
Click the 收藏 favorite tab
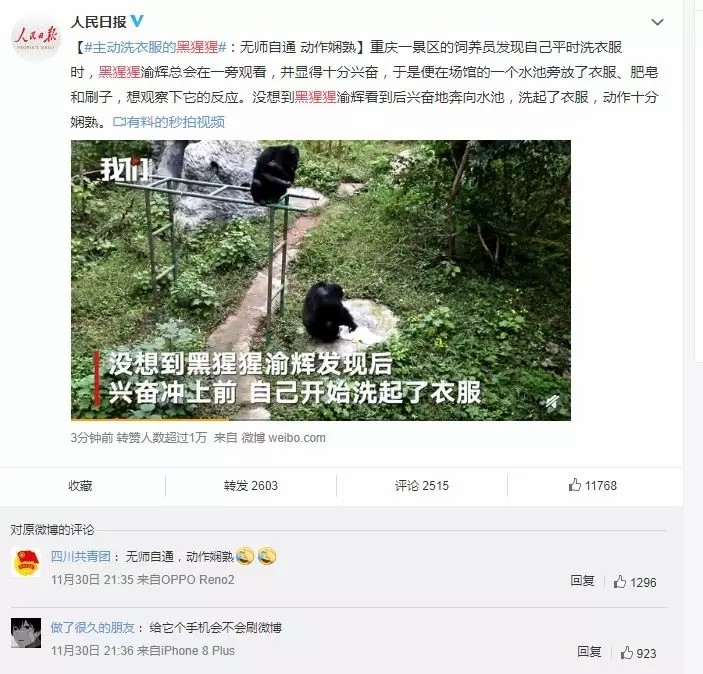(81, 486)
